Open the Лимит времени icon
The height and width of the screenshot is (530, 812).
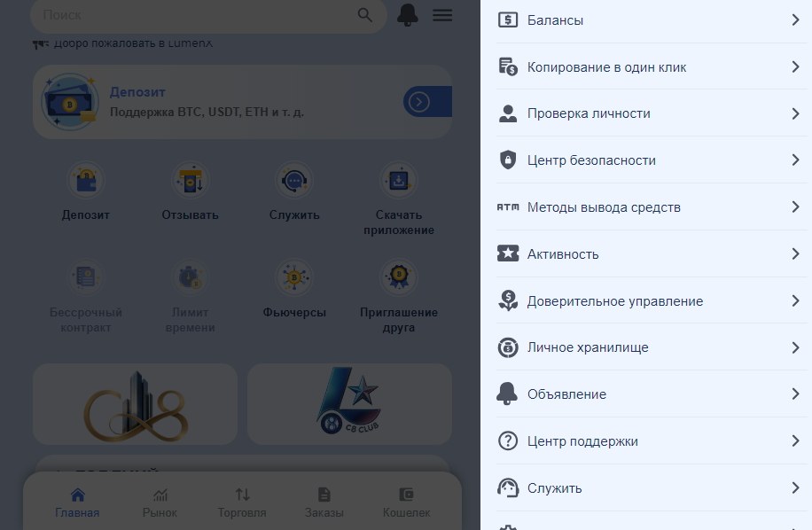coord(190,277)
